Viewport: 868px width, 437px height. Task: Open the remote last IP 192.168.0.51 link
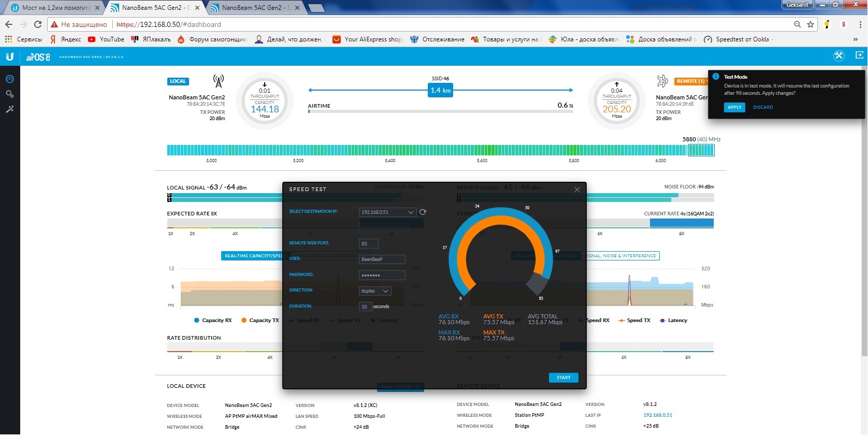(x=658, y=415)
